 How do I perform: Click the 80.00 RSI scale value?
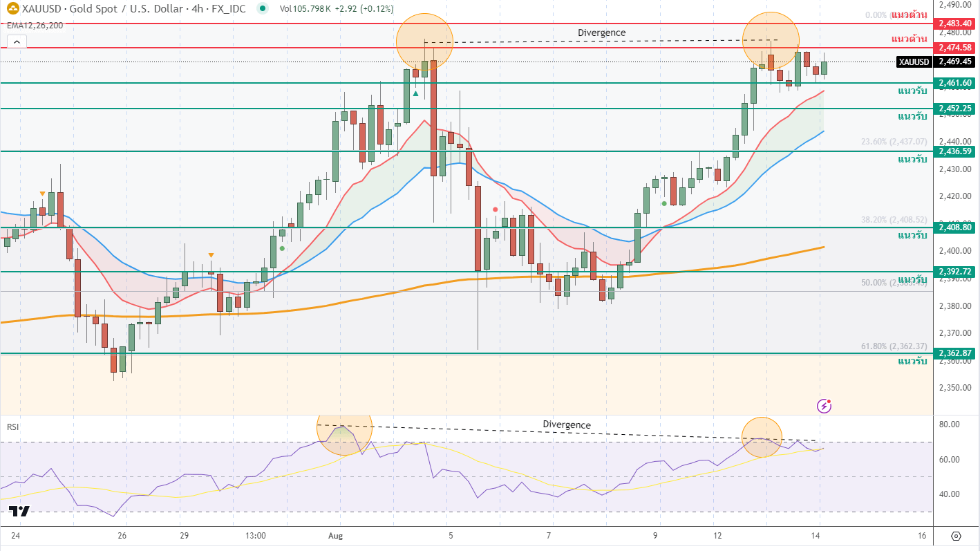(x=949, y=424)
